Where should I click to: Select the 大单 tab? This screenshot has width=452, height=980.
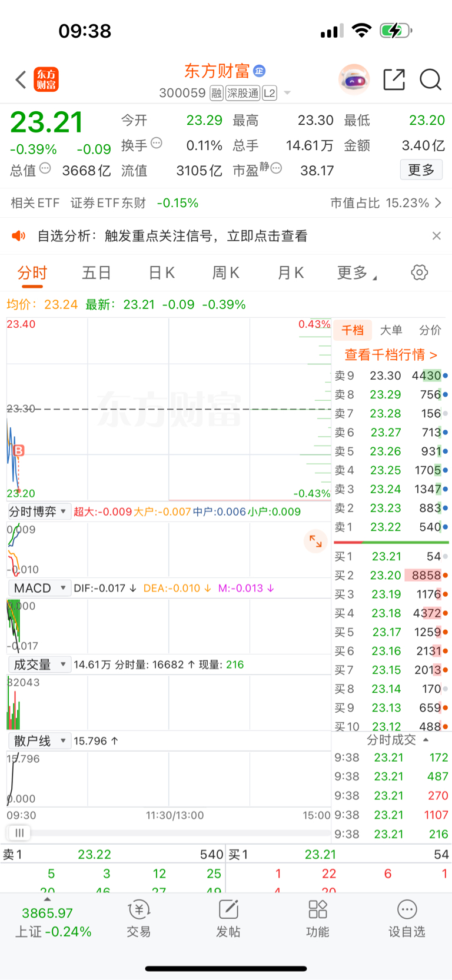[391, 330]
